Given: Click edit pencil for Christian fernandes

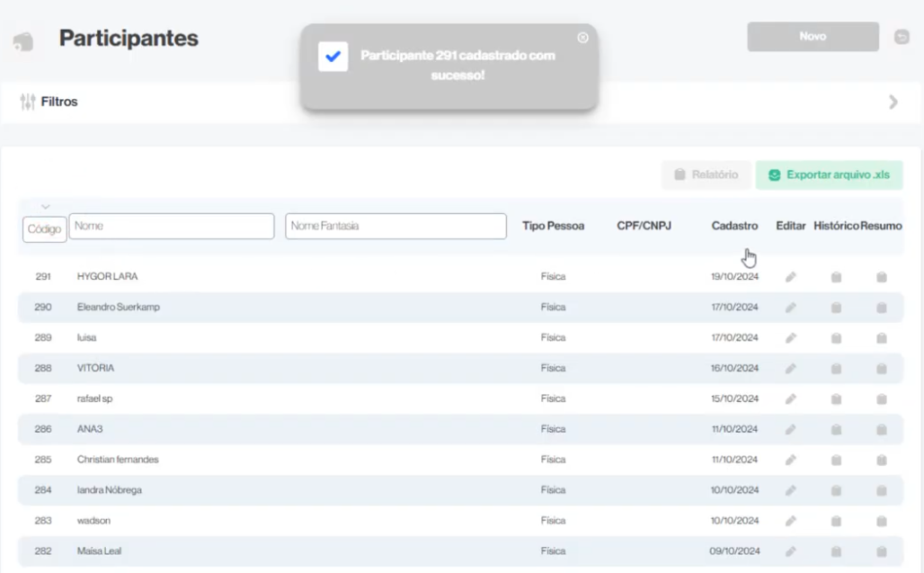Looking at the screenshot, I should pos(791,461).
